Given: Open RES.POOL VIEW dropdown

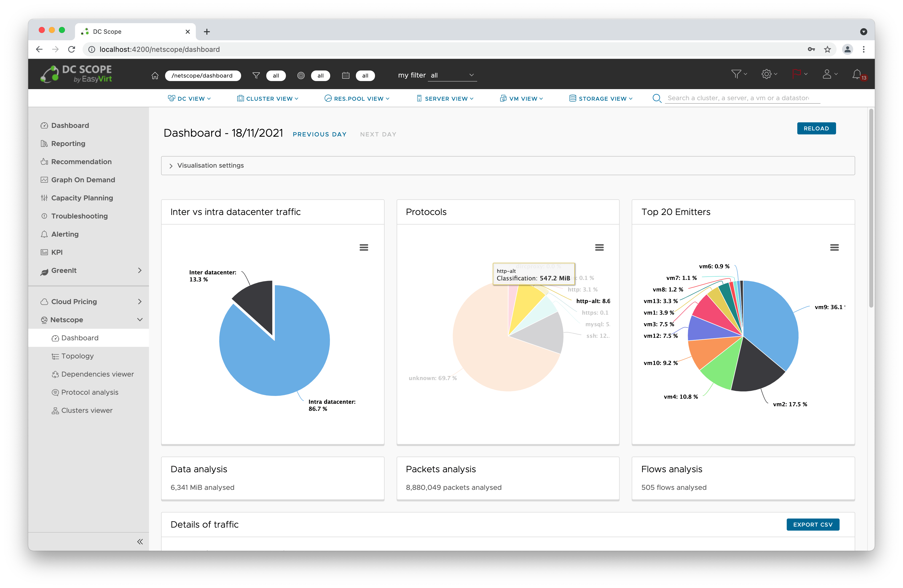Looking at the screenshot, I should (x=357, y=99).
